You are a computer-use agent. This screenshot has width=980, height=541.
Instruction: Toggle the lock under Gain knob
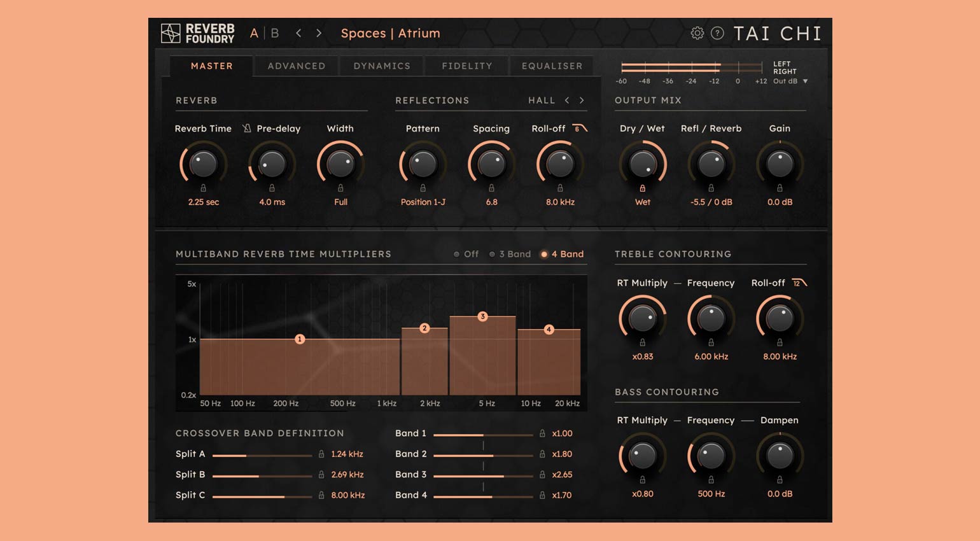780,188
